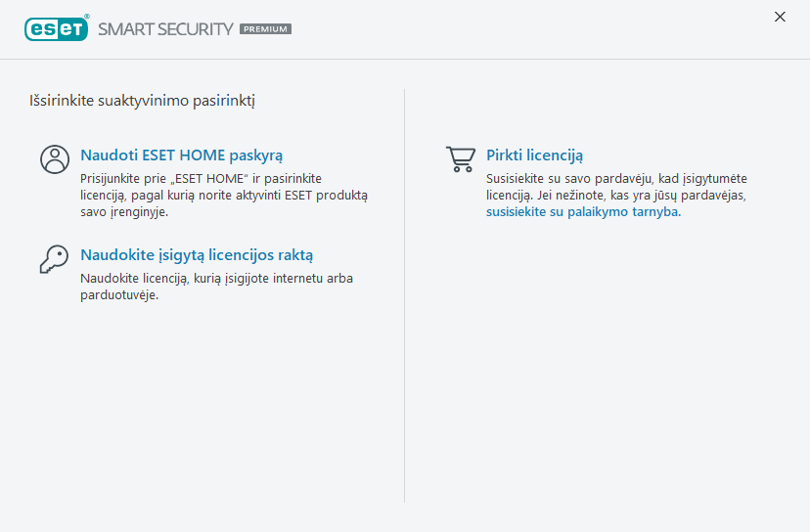Open "Naudoti ESET HOME paskyrą" option
This screenshot has width=810, height=532.
point(181,155)
